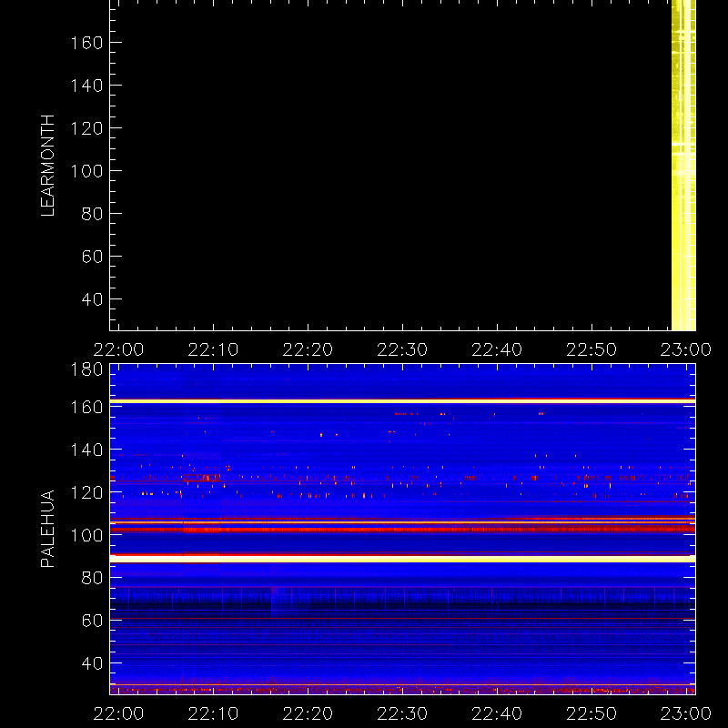Pick Palehua plot's 60 frequency label
The image size is (728, 728).
pyautogui.click(x=92, y=621)
